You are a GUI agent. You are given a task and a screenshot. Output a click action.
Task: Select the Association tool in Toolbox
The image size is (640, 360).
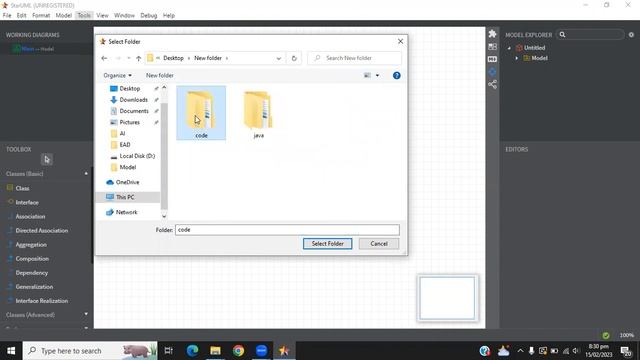coord(30,216)
